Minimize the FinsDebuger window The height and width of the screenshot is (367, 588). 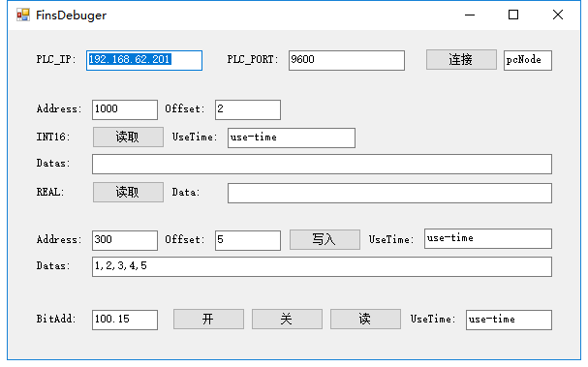[x=470, y=15]
